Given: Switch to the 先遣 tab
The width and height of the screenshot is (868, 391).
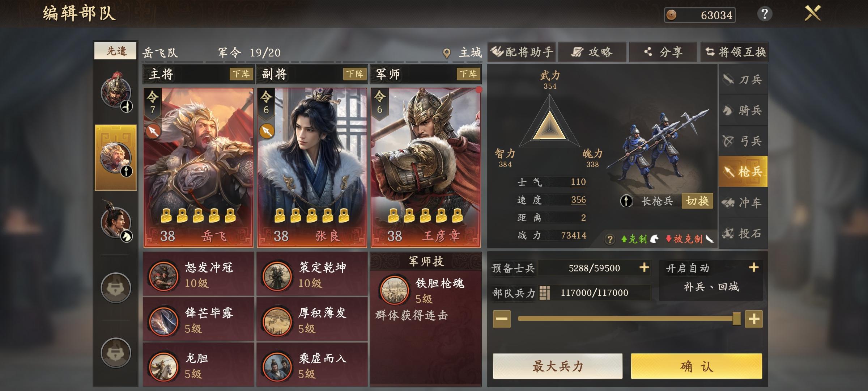Looking at the screenshot, I should pos(116,51).
